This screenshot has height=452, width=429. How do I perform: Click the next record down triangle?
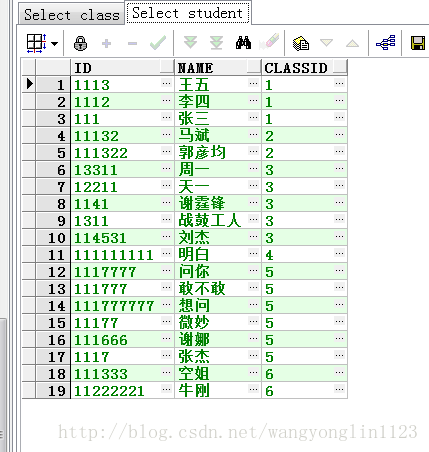pyautogui.click(x=326, y=43)
